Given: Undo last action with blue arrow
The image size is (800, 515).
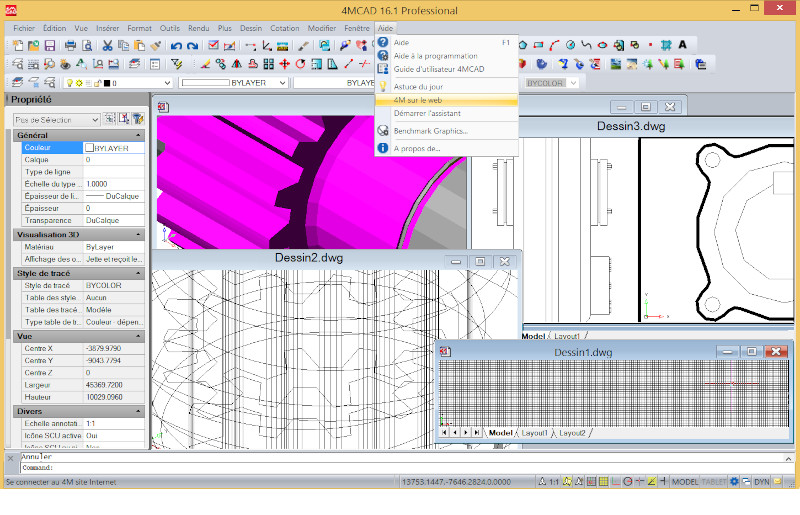Looking at the screenshot, I should tap(176, 46).
